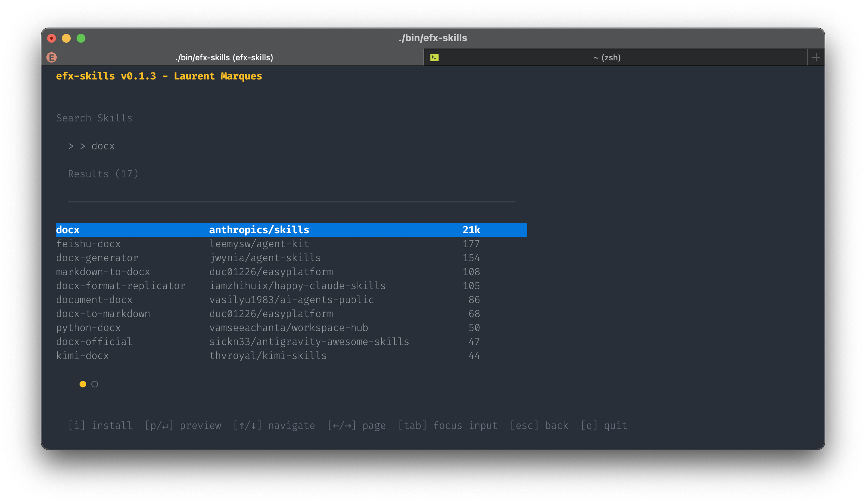Screen dimensions: 866x504
Task: Click the yellow minimize window button
Action: [x=66, y=38]
